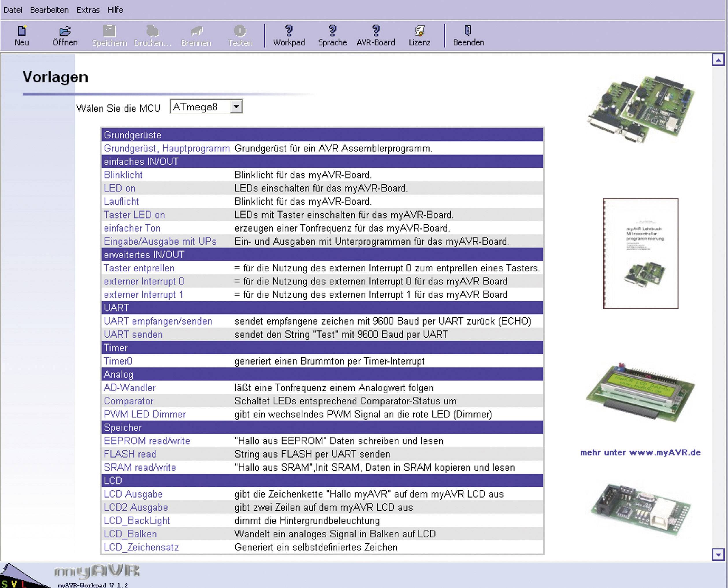Image resolution: width=728 pixels, height=588 pixels.
Task: Open the EEPROM read/write template
Action: pos(147,441)
